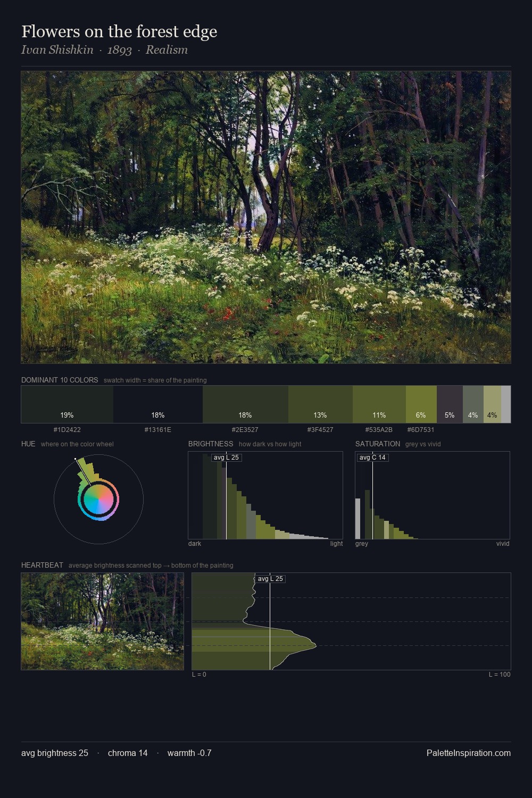Open the PaletteInspiration.com link
Screen dimensions: 532x798
pyautogui.click(x=468, y=753)
